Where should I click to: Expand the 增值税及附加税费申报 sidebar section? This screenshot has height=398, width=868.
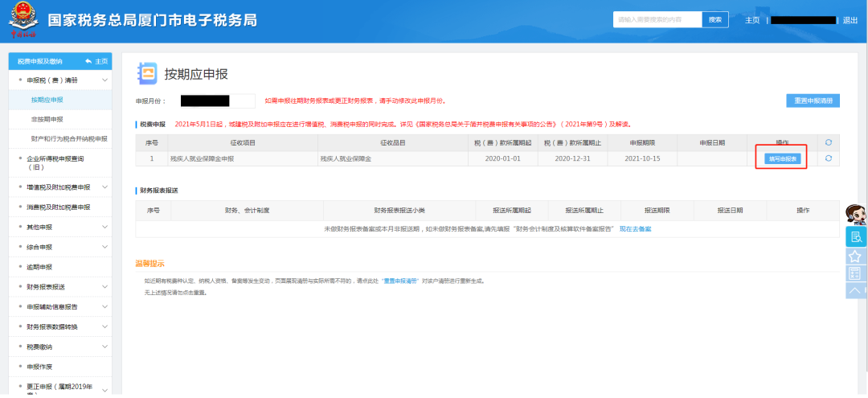(104, 187)
